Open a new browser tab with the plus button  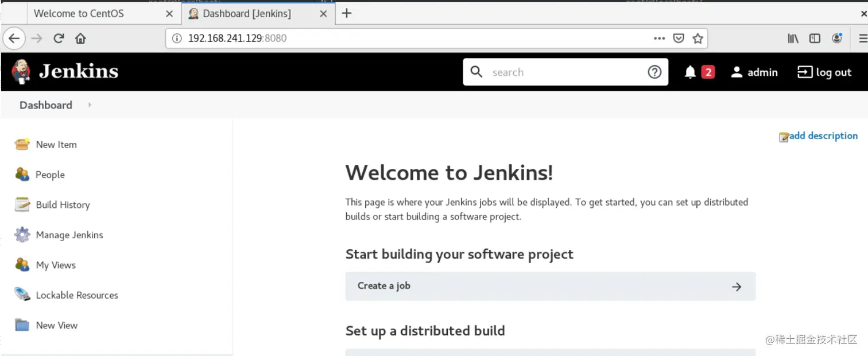346,13
